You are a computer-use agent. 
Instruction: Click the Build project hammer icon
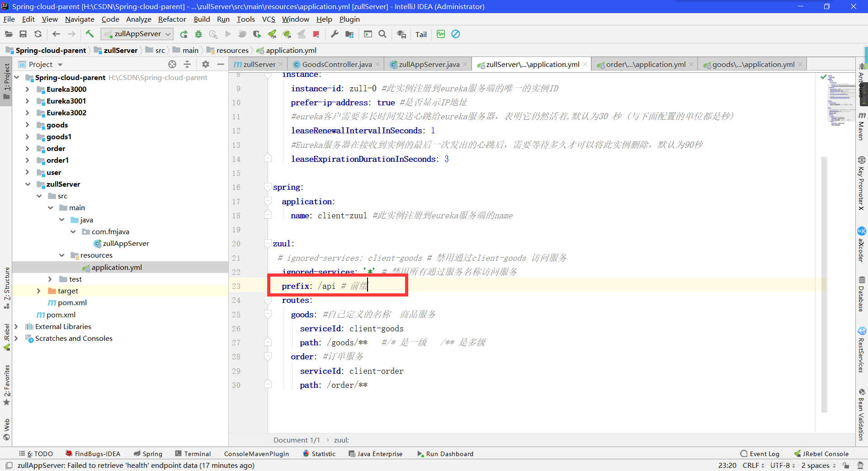pos(90,34)
